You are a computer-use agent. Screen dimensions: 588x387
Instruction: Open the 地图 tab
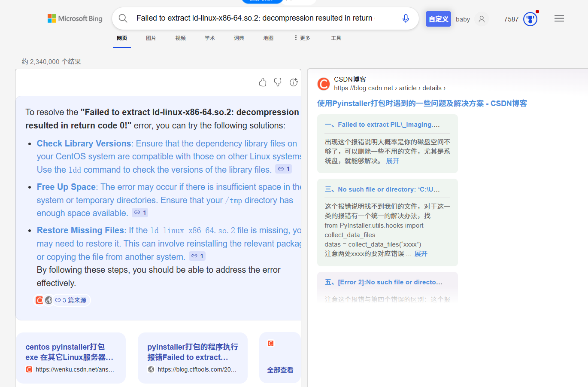268,38
